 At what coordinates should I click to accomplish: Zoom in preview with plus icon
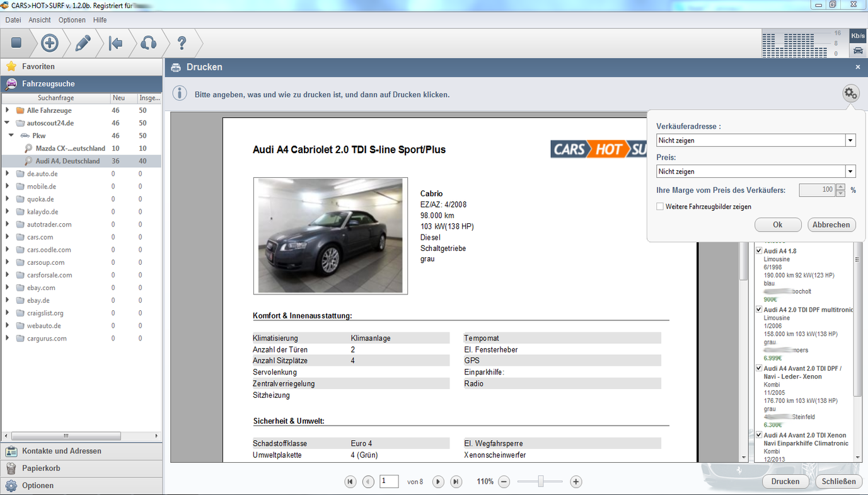[x=576, y=482]
